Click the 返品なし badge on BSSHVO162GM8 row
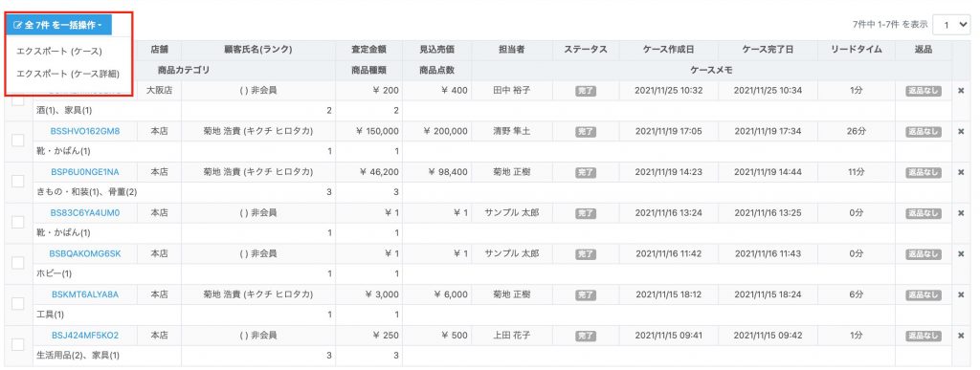 click(924, 132)
